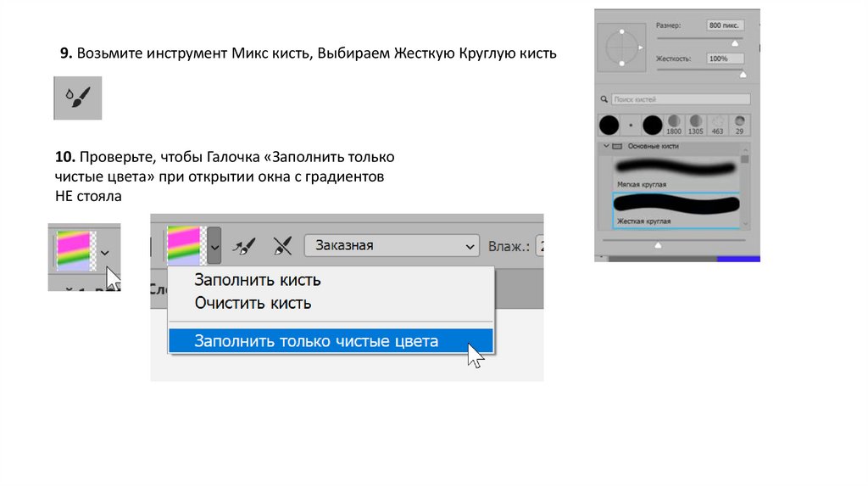Click the step 9 instruction text
The width and height of the screenshot is (868, 487).
(x=309, y=53)
